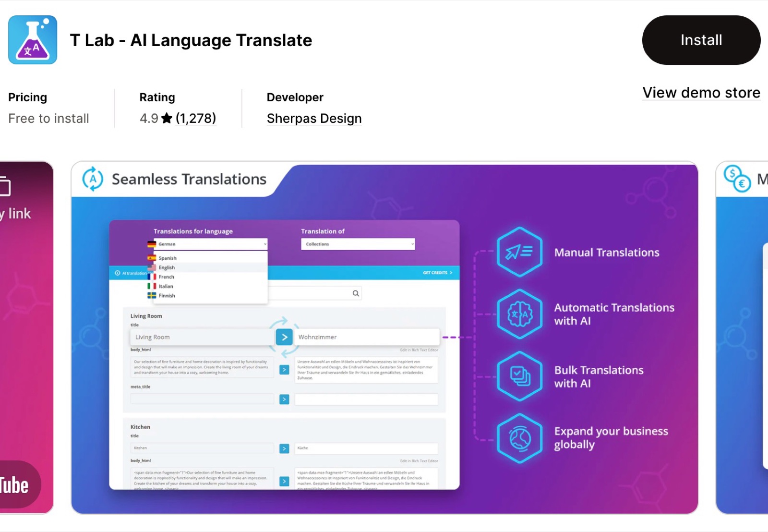Click the Seamless Translations circular A icon

pos(93,179)
